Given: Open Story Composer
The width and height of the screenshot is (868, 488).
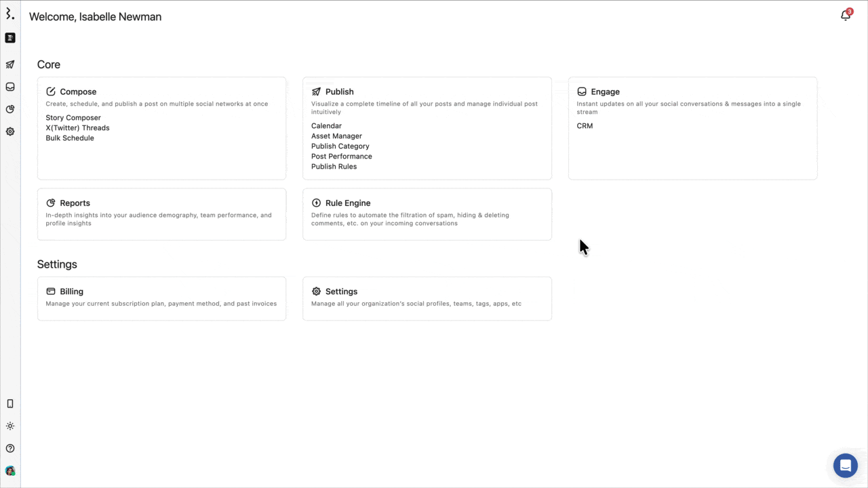Looking at the screenshot, I should point(73,117).
